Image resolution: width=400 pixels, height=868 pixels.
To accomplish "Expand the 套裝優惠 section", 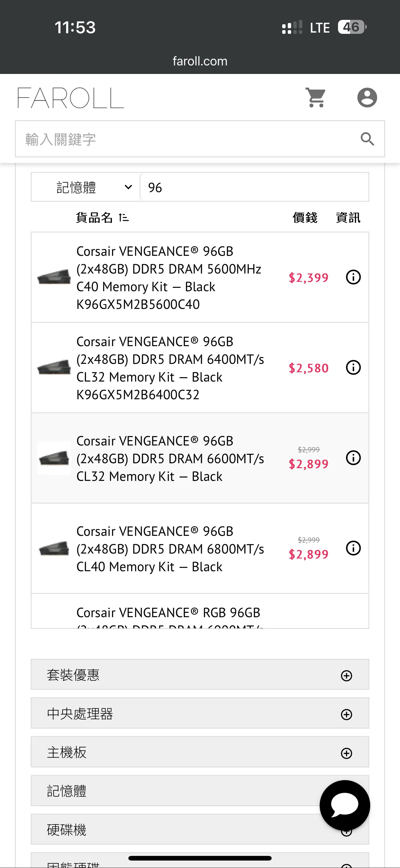I will click(200, 675).
